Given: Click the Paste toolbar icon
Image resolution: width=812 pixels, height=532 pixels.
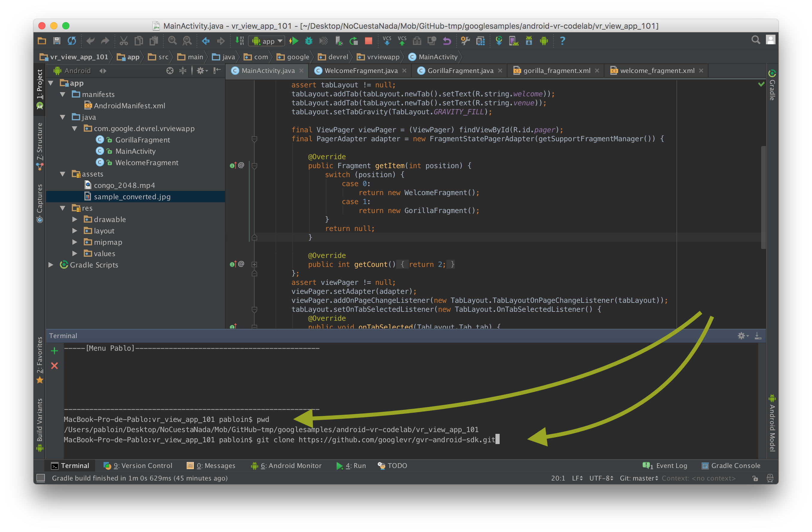Looking at the screenshot, I should click(x=154, y=41).
